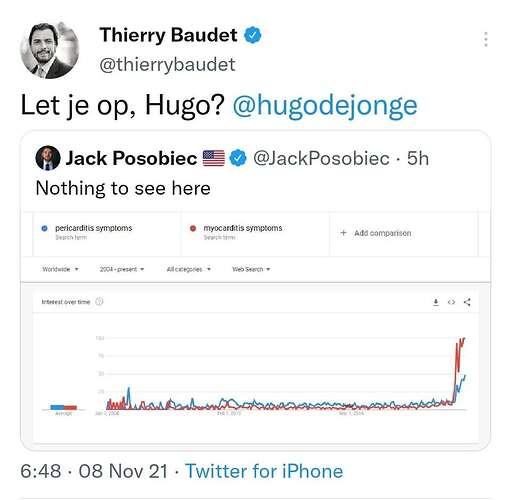Open the Web Search type dropdown
The width and height of the screenshot is (510, 500).
pyautogui.click(x=251, y=269)
